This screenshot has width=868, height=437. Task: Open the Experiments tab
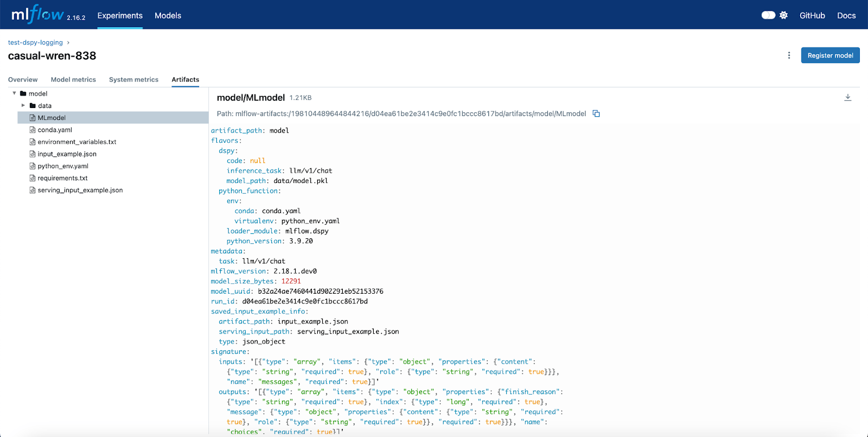(120, 16)
